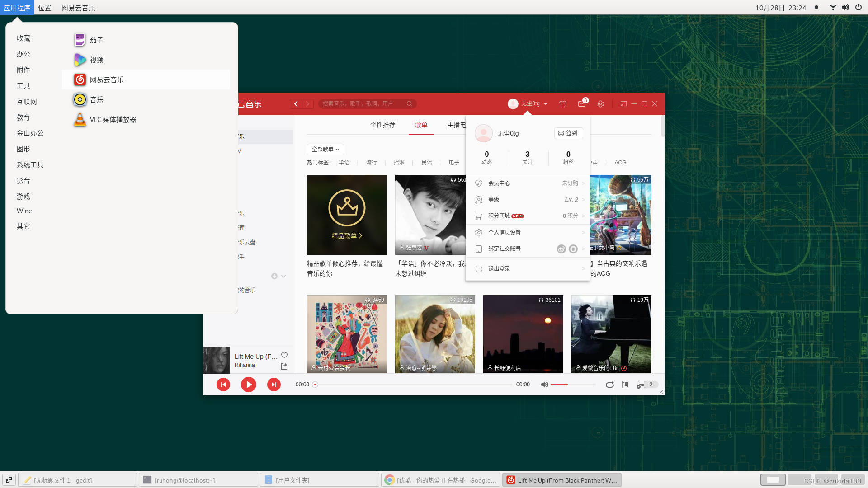Screen dimensions: 868x488
Task: Open the system power menu icon
Action: 859,7
